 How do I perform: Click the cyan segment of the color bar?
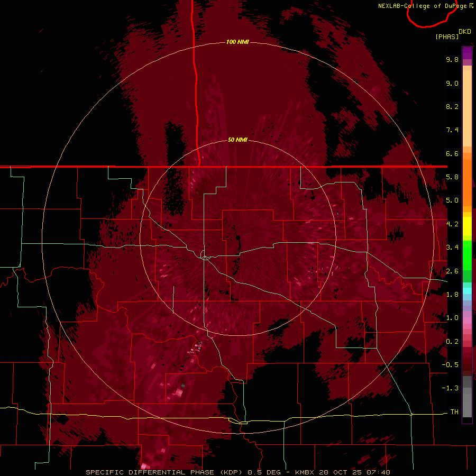click(467, 291)
